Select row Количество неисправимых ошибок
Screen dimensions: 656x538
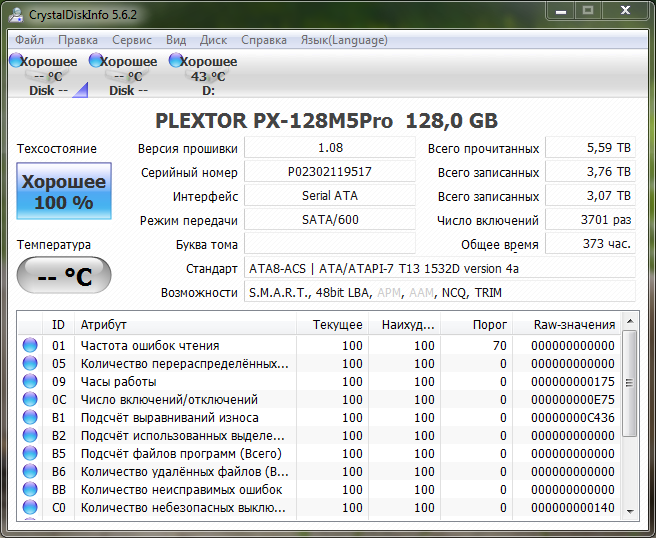[319, 489]
